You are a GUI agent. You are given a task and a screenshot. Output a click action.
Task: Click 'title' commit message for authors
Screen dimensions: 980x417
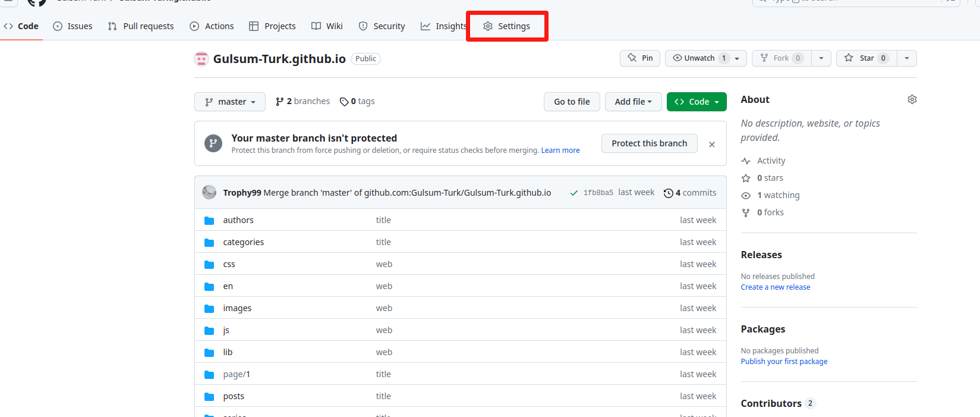tap(383, 220)
